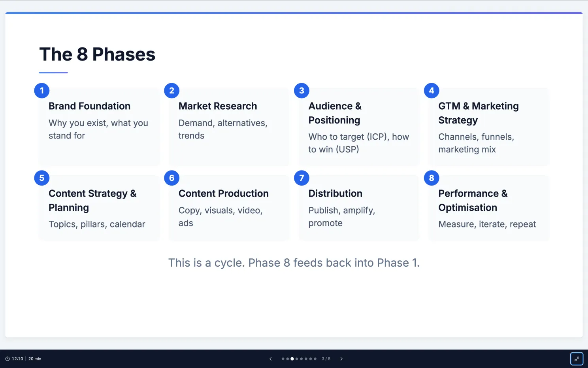Advance to the next slide arrow
The width and height of the screenshot is (588, 368).
(x=341, y=359)
